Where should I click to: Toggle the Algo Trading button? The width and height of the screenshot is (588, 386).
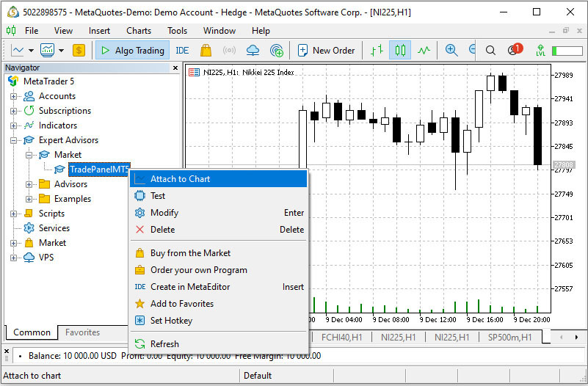[x=133, y=50]
